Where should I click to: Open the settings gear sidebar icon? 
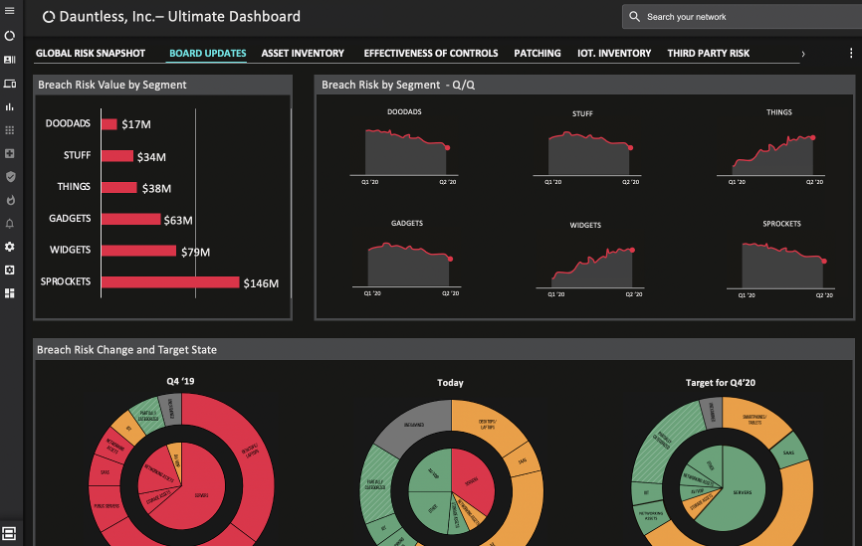[x=9, y=247]
